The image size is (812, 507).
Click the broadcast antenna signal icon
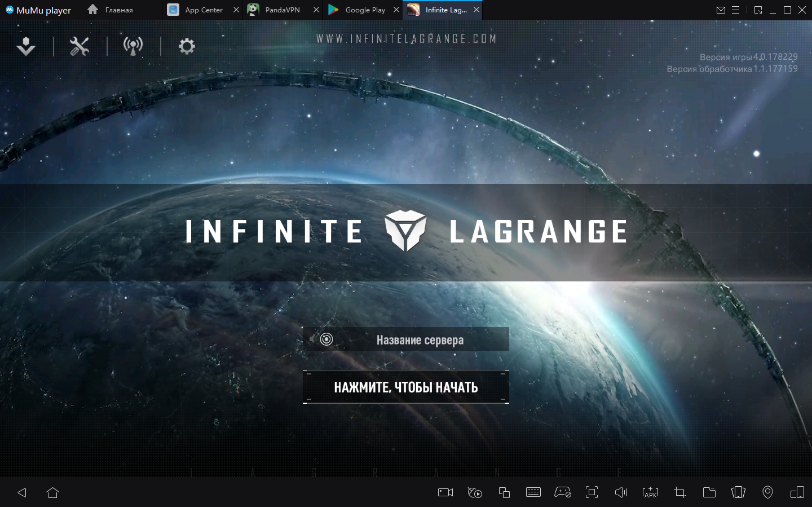pos(133,46)
